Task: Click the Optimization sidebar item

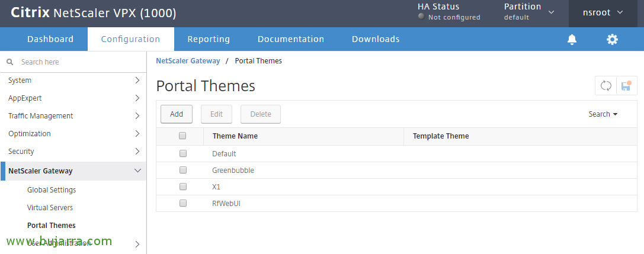Action: pos(30,133)
